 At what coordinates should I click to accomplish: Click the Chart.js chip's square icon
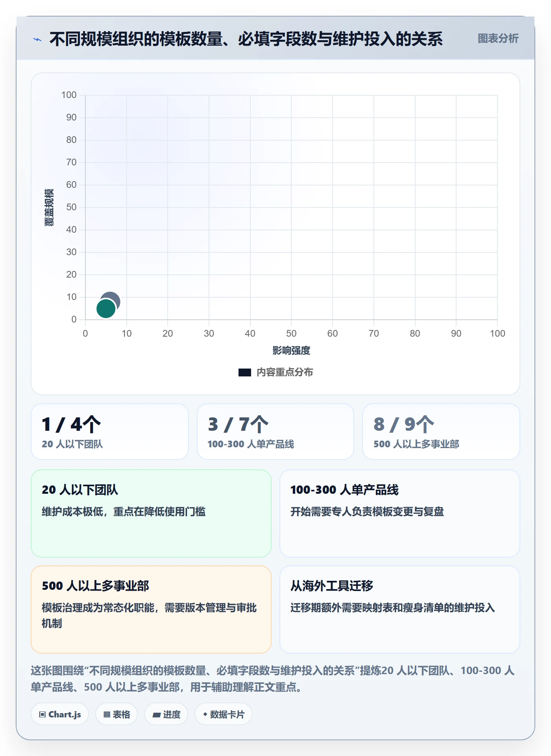pos(43,715)
